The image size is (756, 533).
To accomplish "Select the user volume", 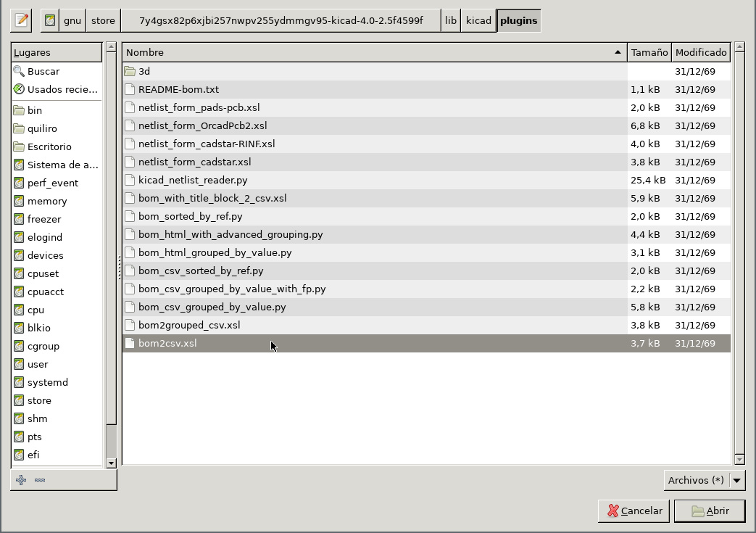I will [x=57, y=364].
